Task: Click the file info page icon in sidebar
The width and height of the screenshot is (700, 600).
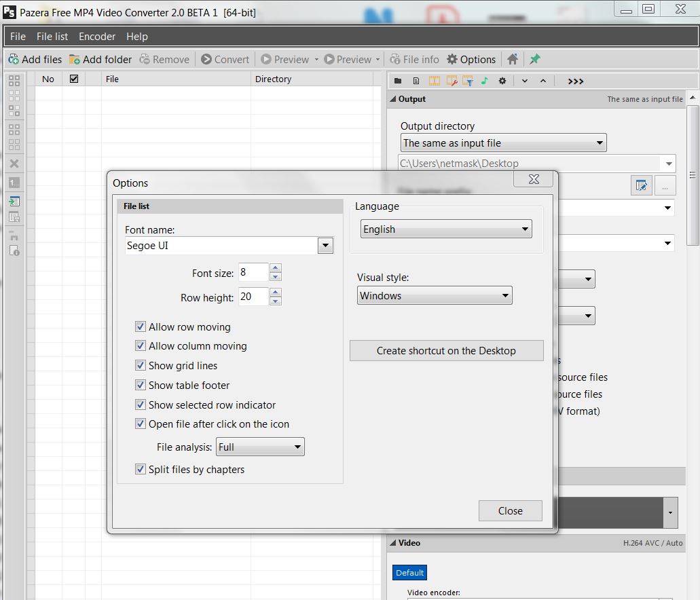Action: (x=14, y=251)
